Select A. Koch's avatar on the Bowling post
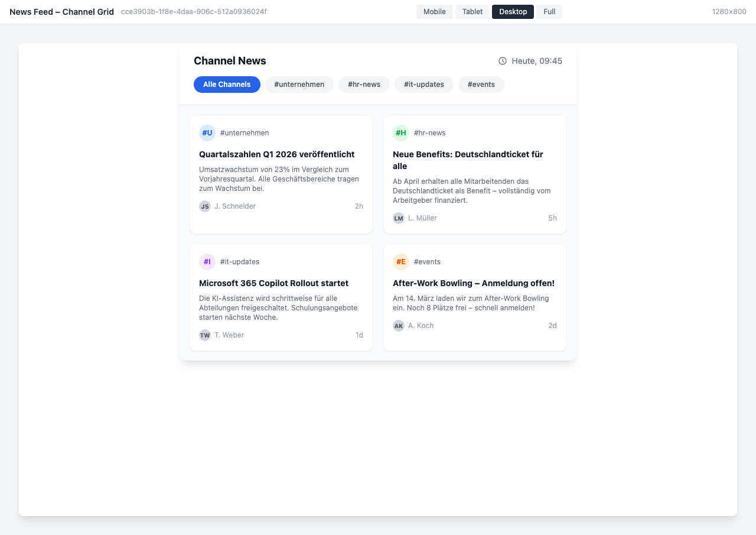The image size is (756, 535). [x=399, y=326]
